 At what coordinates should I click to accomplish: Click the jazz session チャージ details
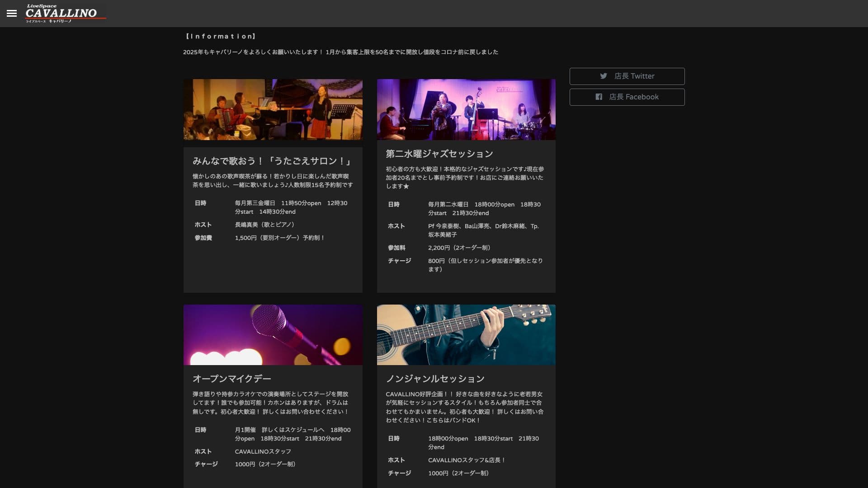point(486,265)
